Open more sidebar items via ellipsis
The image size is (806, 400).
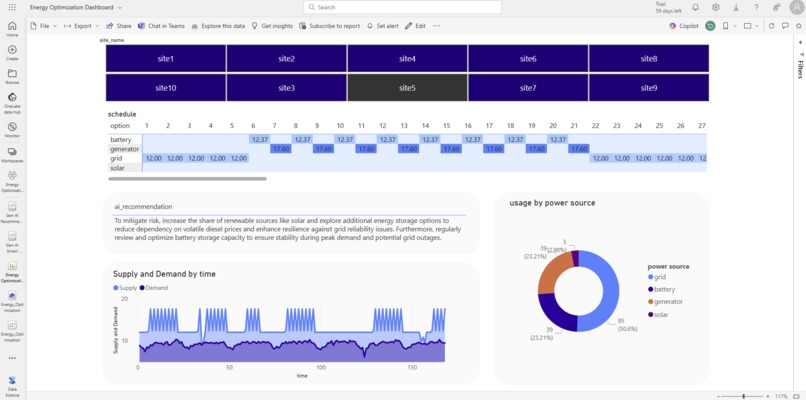coord(12,358)
